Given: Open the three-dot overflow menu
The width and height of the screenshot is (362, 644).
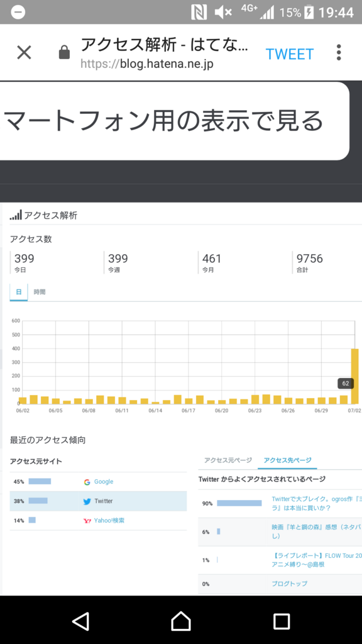Looking at the screenshot, I should coord(339,53).
